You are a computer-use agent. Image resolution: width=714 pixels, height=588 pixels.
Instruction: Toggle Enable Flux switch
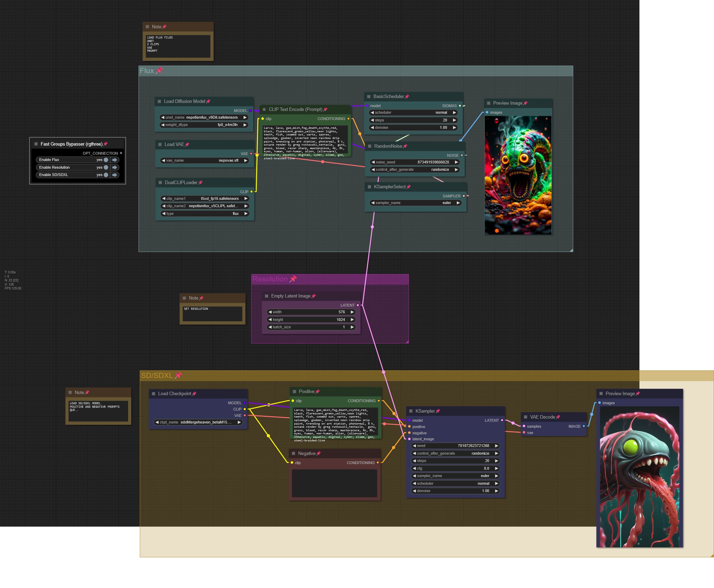point(106,160)
